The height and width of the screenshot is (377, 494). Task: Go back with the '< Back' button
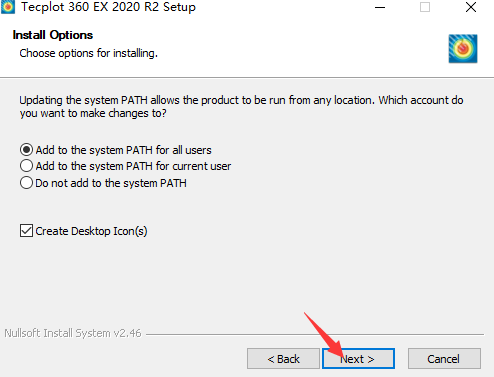point(283,359)
